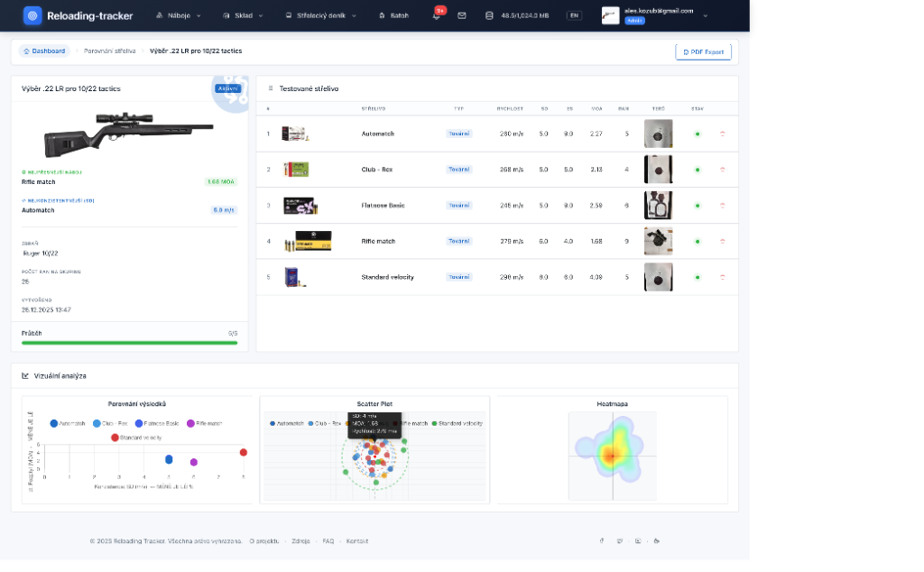
Task: Toggle Standard velocity in Scatter Plot legend
Action: click(457, 423)
